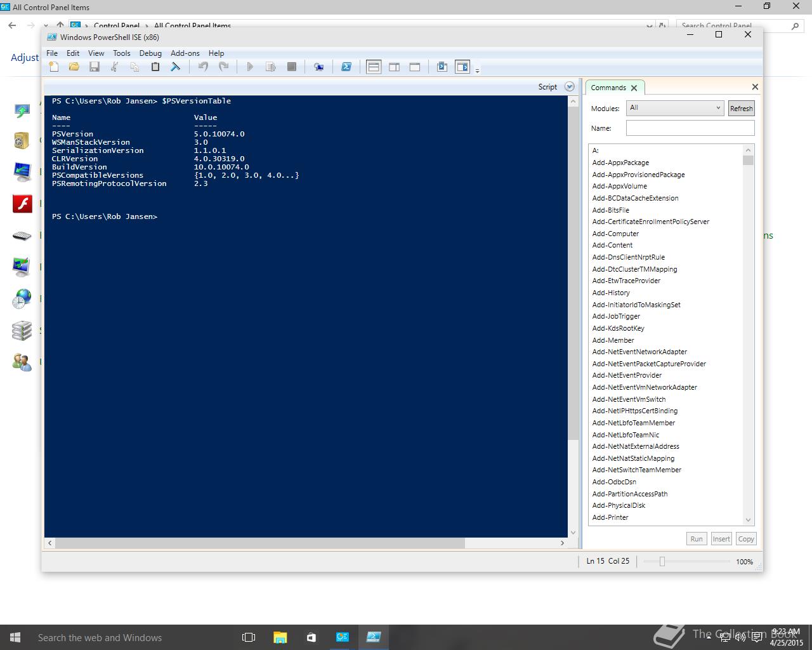The image size is (812, 650).
Task: Click the Paste clipboard icon
Action: tap(155, 67)
